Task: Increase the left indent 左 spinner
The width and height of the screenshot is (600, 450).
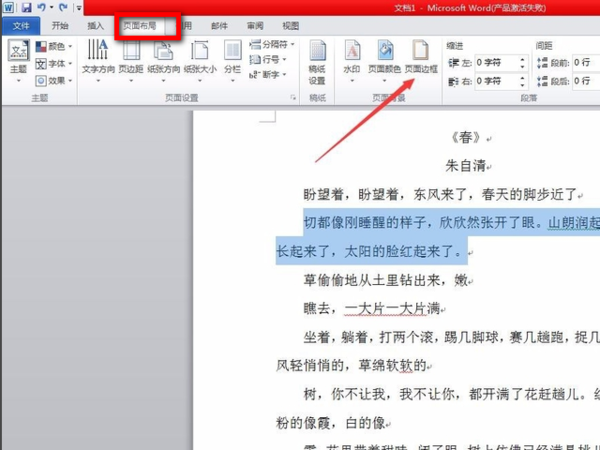Action: [x=522, y=59]
